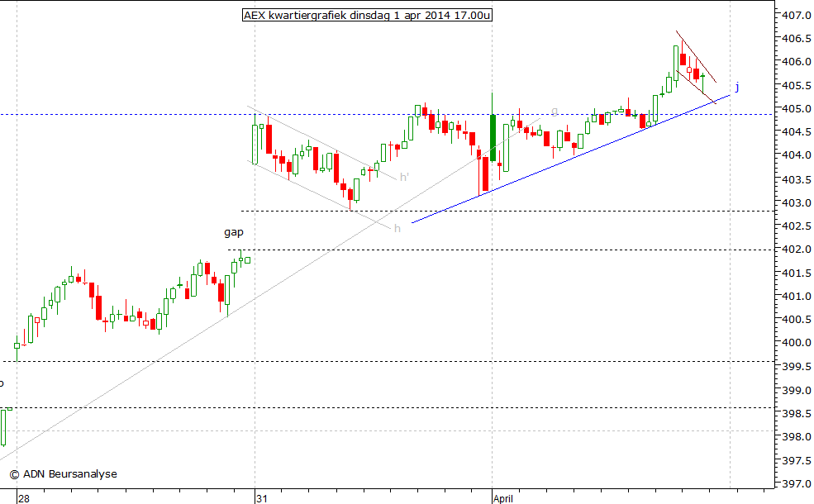The width and height of the screenshot is (814, 504).
Task: Click the date label '28' on the time axis
Action: (x=23, y=499)
